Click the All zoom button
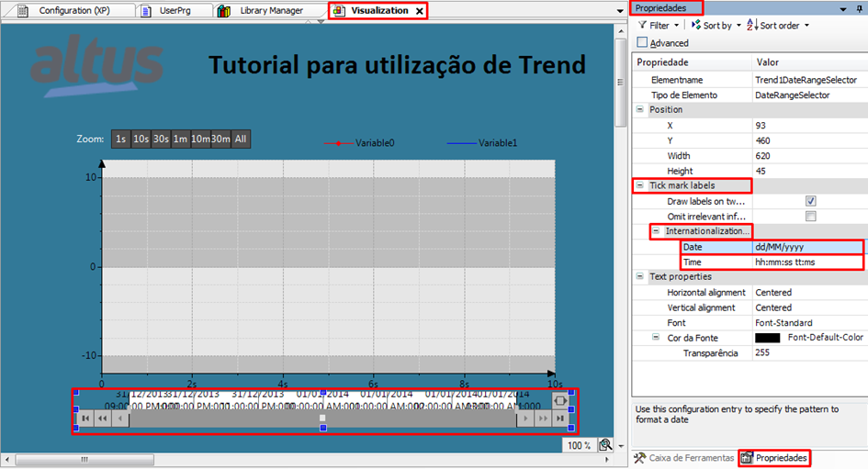 (241, 140)
